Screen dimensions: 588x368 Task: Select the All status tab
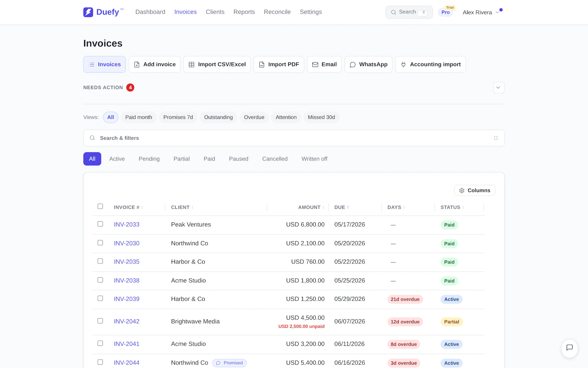92,159
